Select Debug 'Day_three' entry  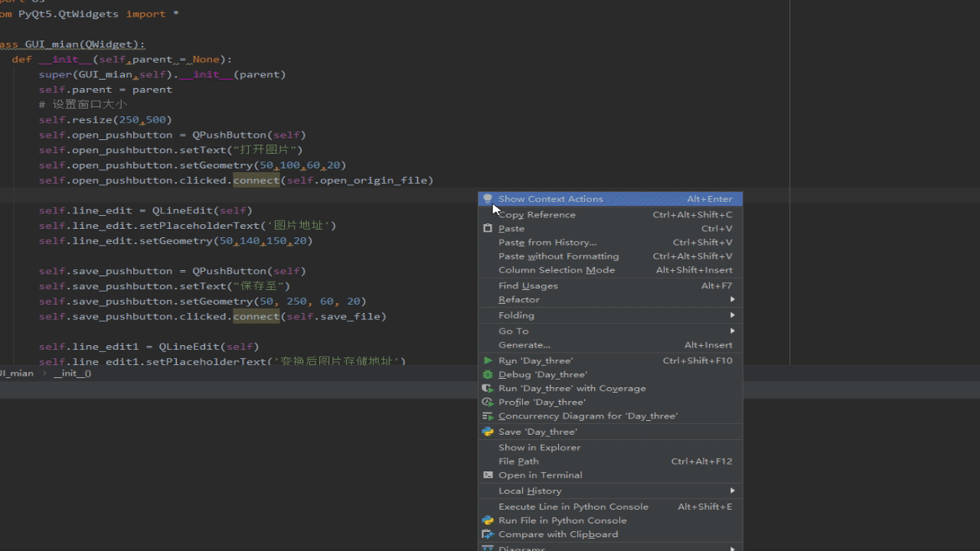point(610,374)
